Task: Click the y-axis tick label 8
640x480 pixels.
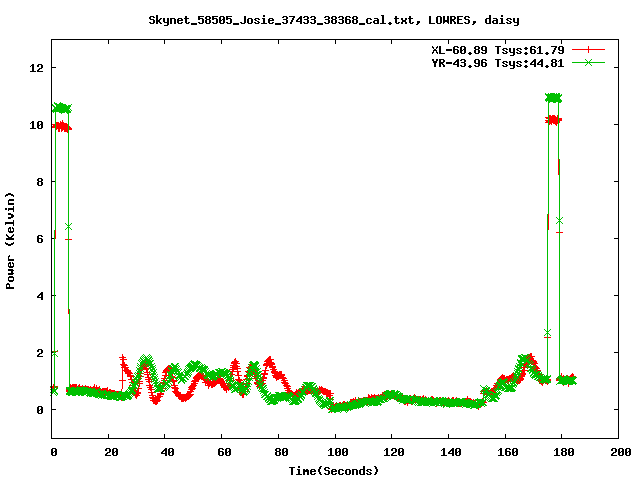Action: [x=40, y=182]
